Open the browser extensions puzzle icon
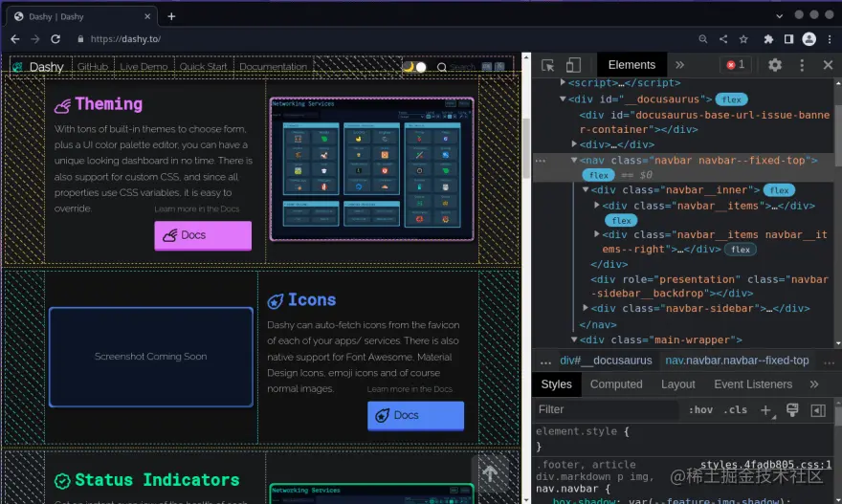 (x=768, y=39)
